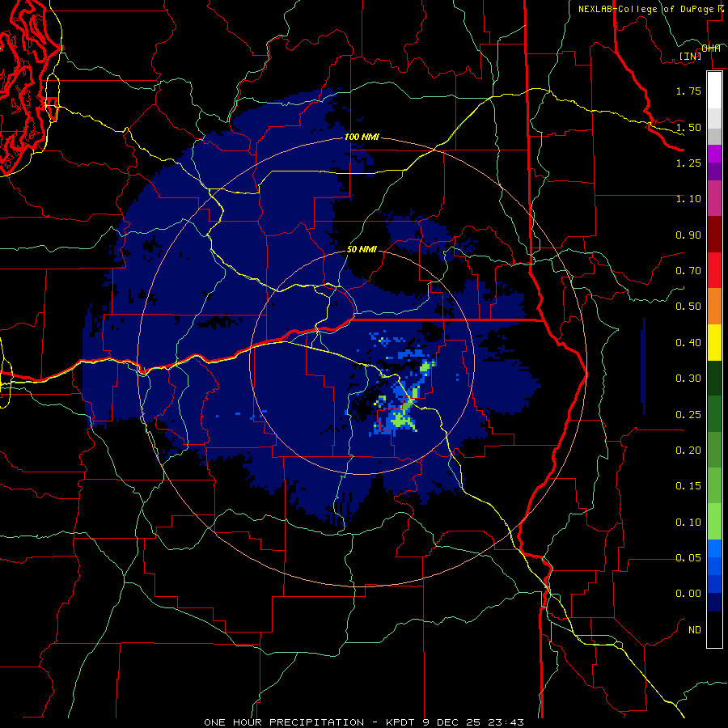Click the 0.40 legend value

coord(688,343)
